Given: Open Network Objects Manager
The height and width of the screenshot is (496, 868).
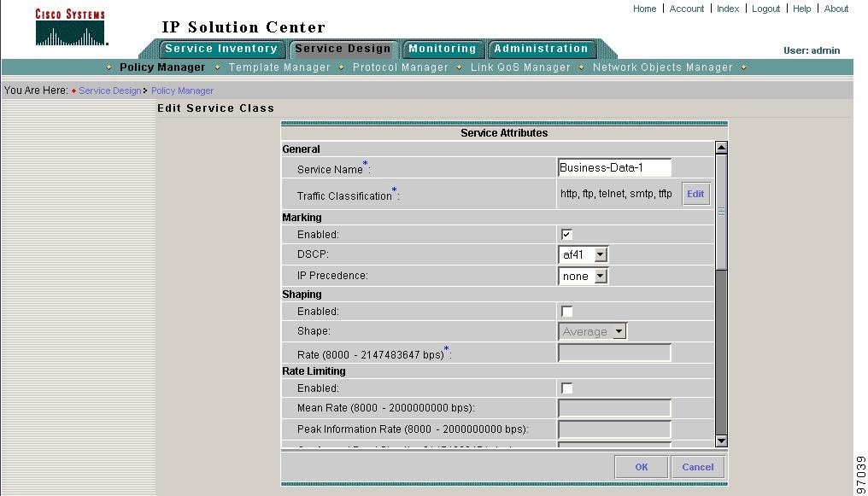Looking at the screenshot, I should (663, 67).
